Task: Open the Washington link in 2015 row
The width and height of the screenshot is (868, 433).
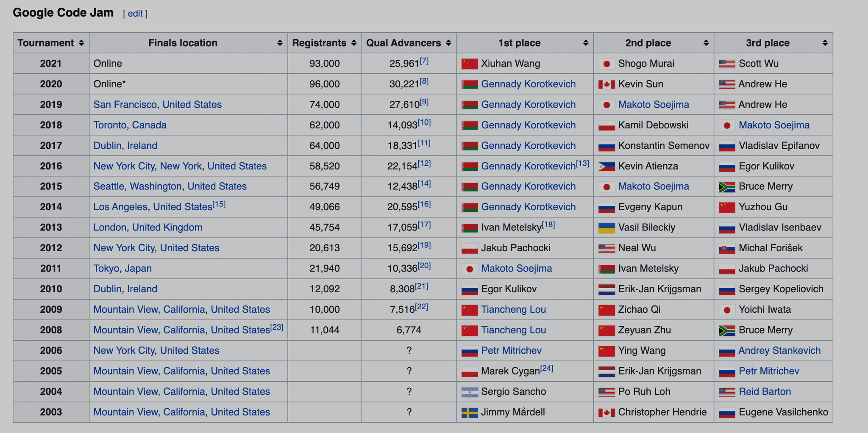Action: click(156, 186)
